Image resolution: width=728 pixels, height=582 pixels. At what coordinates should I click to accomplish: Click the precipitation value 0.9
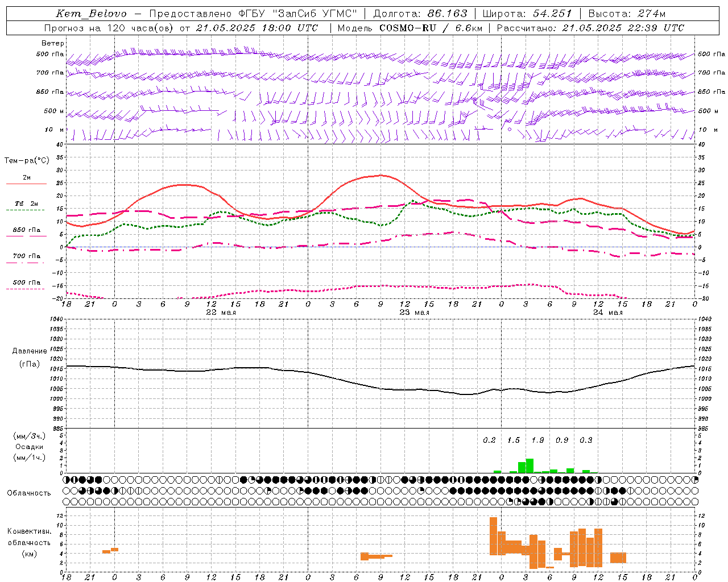click(562, 440)
